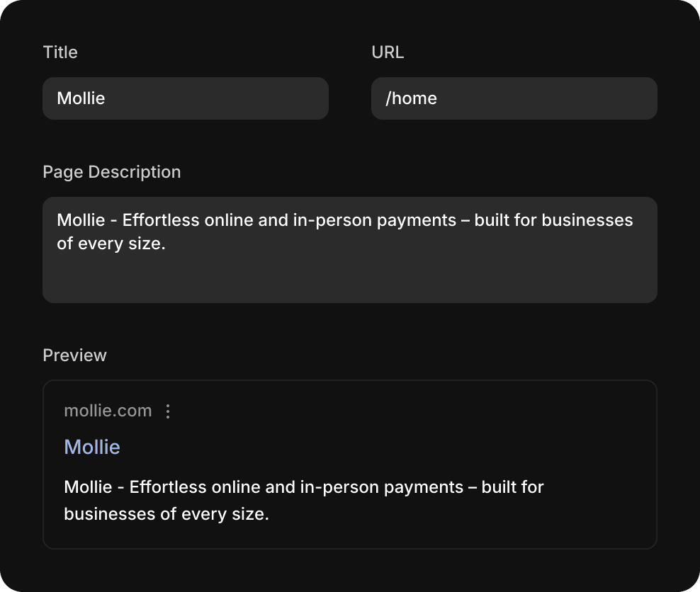700x592 pixels.
Task: Click the Page Description label
Action: (x=111, y=172)
